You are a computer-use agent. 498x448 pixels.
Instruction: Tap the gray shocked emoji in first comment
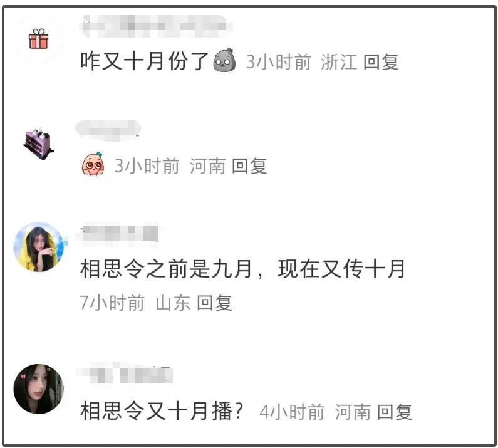pos(225,60)
